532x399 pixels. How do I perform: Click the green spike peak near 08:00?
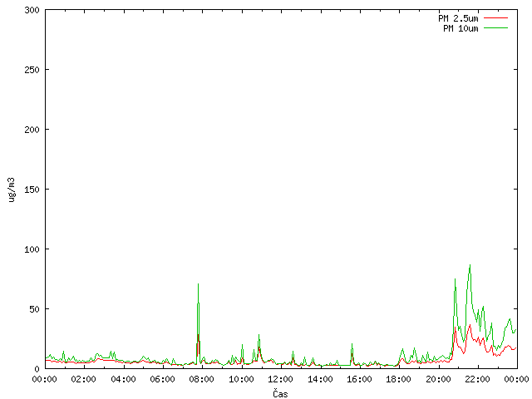(198, 284)
